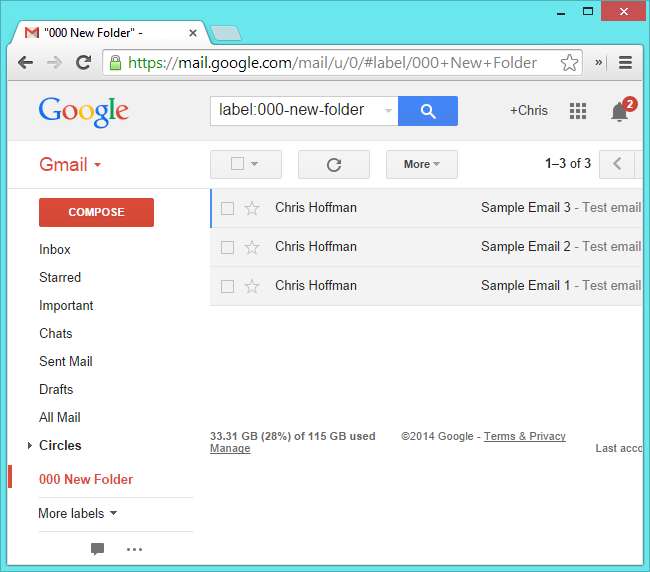Click the browser forward arrow
The height and width of the screenshot is (572, 650).
pos(54,63)
